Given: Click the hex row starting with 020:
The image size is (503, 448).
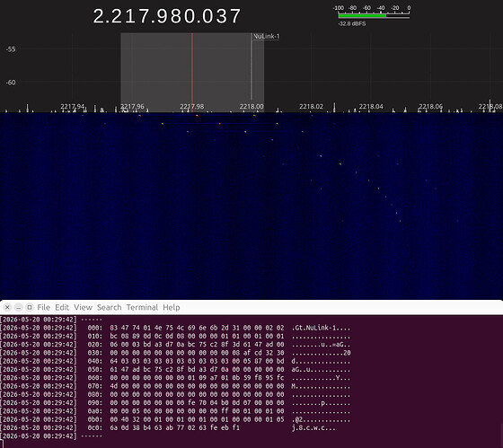Looking at the screenshot, I should tap(175, 345).
